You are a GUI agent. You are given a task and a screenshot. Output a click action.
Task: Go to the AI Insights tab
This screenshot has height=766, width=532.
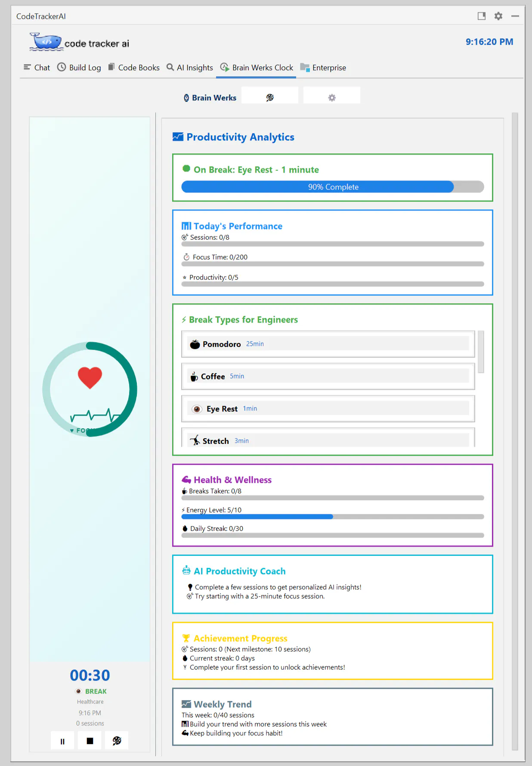(x=190, y=68)
